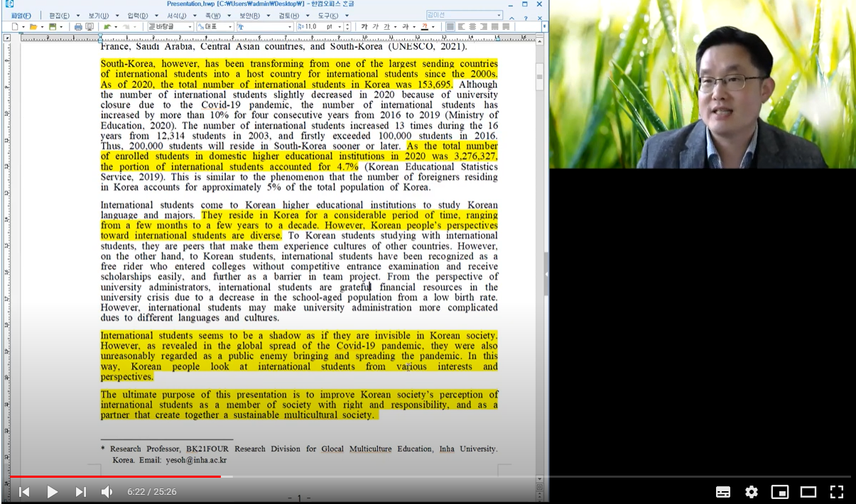The height and width of the screenshot is (504, 856).
Task: Apply strikethrough 가 text style
Action: point(406,27)
